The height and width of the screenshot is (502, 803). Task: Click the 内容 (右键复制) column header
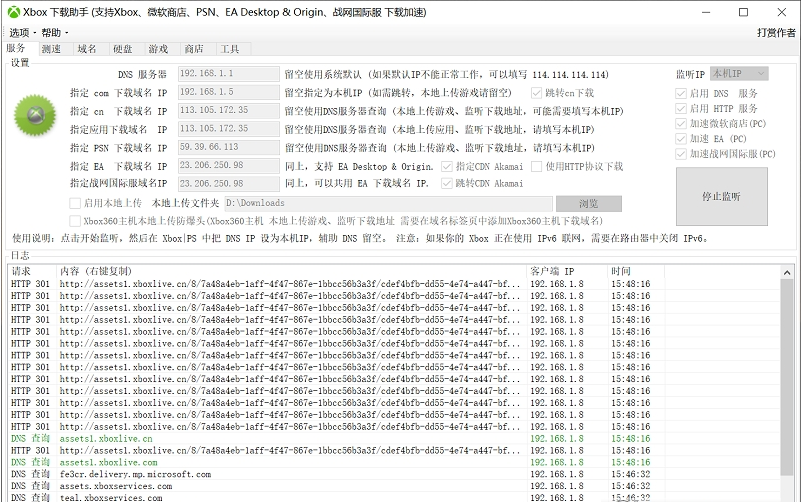coord(291,271)
